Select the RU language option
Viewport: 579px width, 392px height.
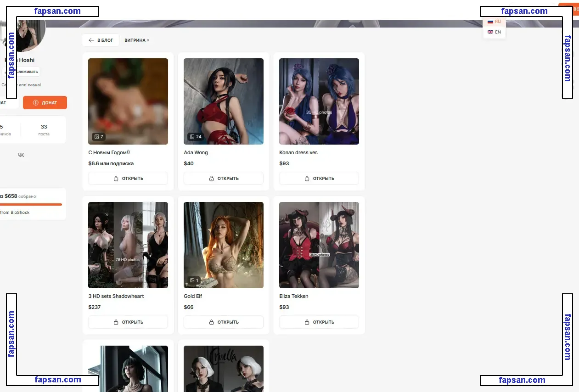pyautogui.click(x=494, y=22)
